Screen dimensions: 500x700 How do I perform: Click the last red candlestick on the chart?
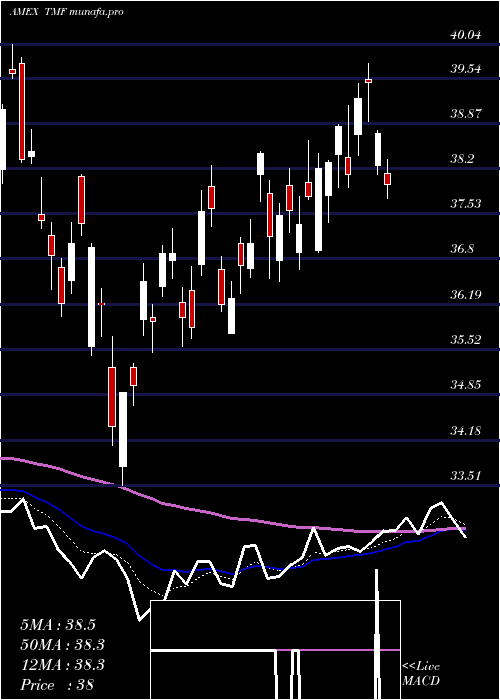(388, 179)
